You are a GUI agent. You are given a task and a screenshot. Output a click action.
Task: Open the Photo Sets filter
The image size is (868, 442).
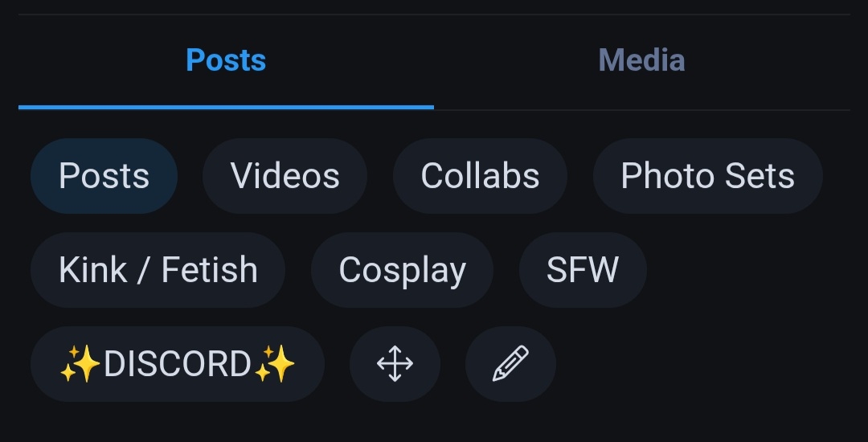click(x=707, y=176)
